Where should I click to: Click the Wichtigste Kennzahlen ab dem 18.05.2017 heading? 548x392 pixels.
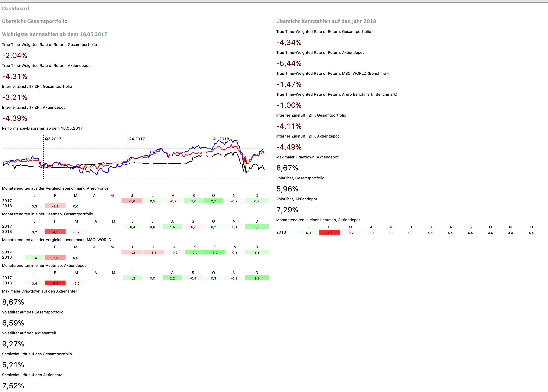click(55, 34)
